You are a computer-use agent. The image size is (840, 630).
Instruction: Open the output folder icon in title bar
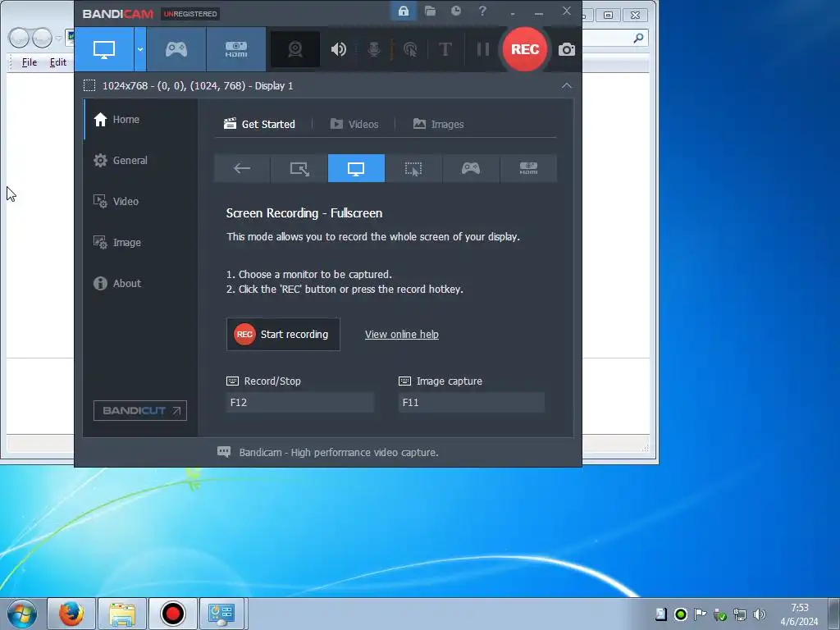430,11
